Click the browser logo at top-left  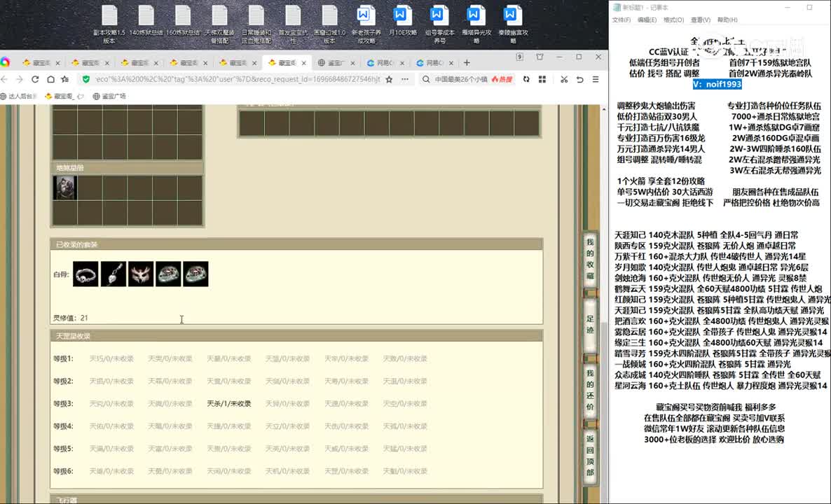pos(5,62)
